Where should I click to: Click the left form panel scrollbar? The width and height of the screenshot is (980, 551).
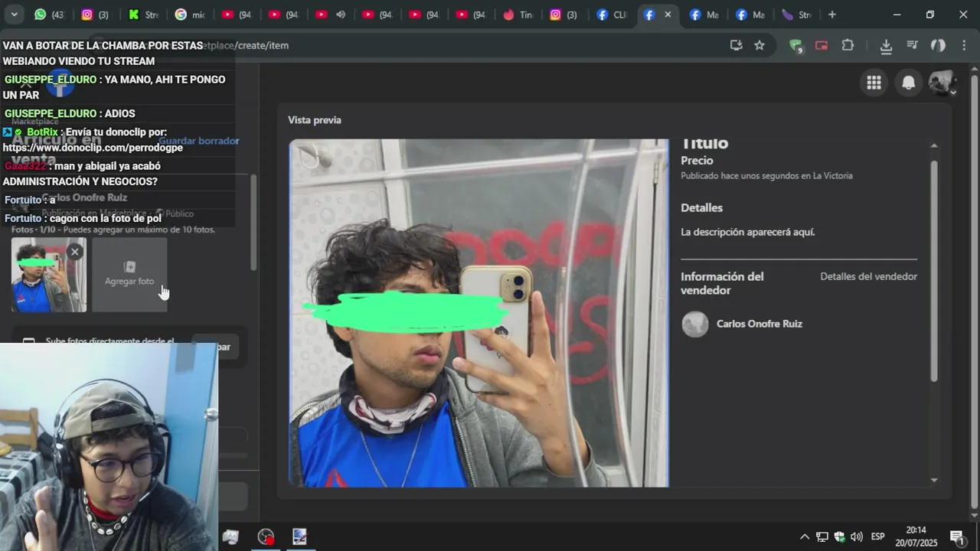[253, 222]
